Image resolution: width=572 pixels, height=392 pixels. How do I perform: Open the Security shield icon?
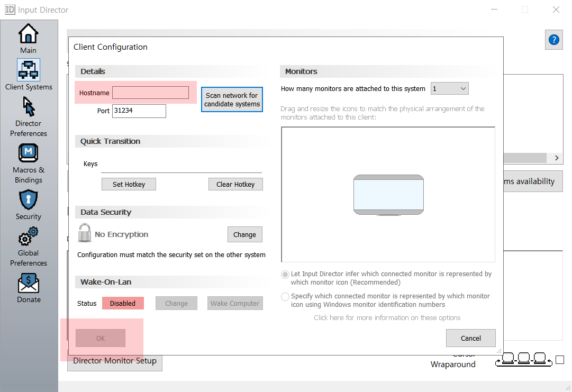[x=29, y=200]
